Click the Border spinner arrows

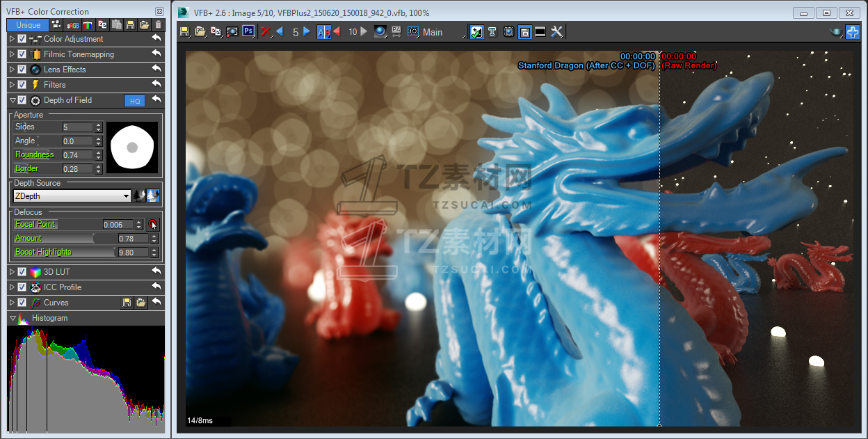click(x=98, y=168)
